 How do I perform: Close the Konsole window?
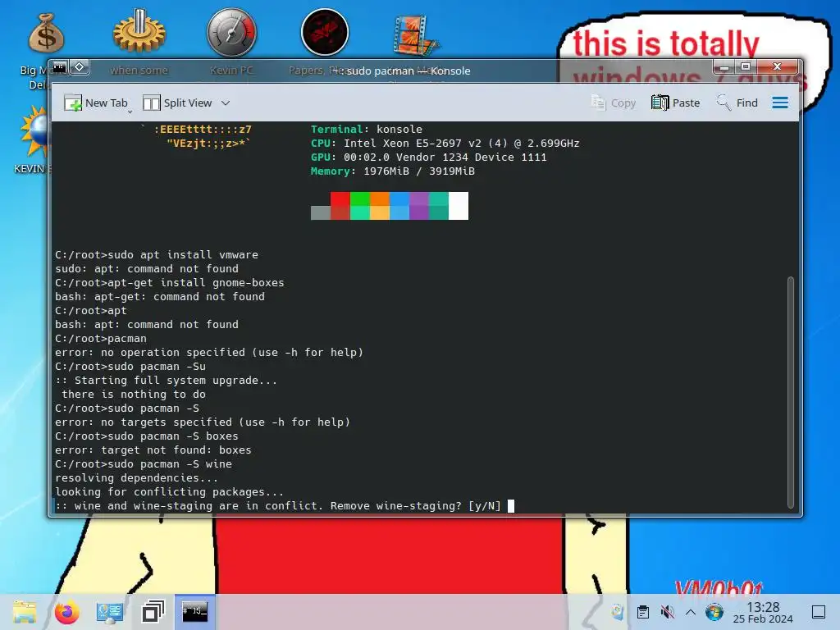[x=777, y=67]
